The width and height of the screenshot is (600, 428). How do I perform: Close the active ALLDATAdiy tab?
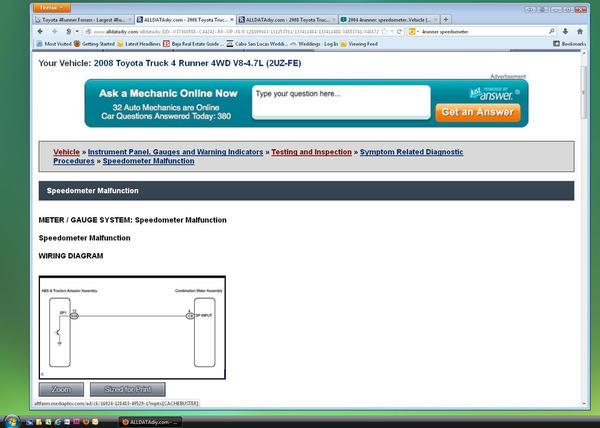tap(232, 19)
